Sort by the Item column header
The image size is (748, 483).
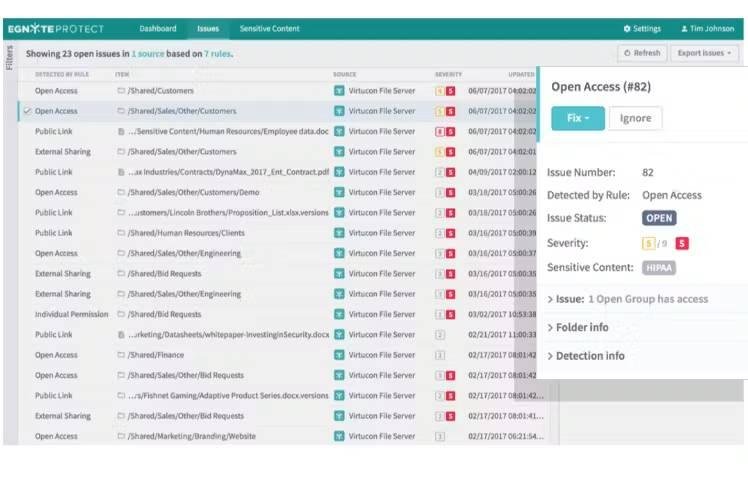click(x=122, y=74)
